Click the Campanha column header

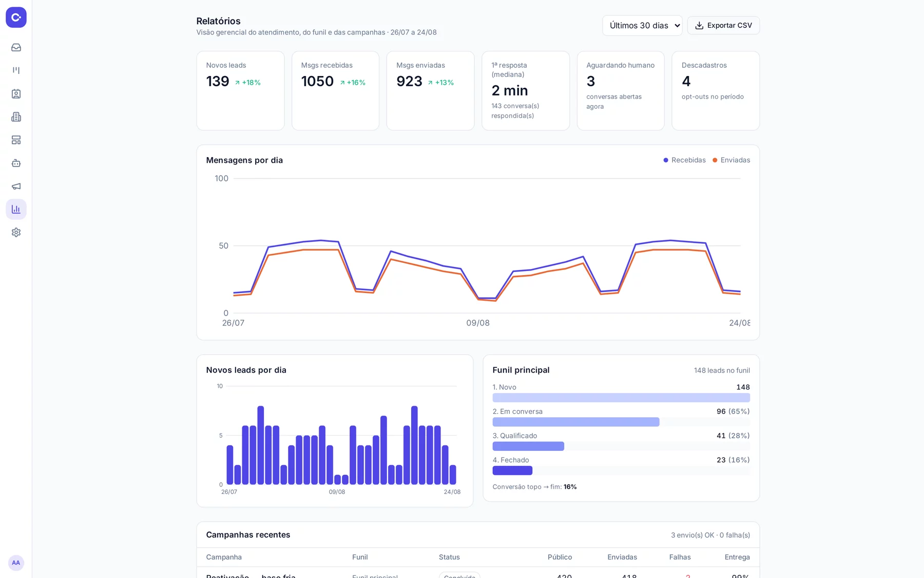pyautogui.click(x=224, y=557)
